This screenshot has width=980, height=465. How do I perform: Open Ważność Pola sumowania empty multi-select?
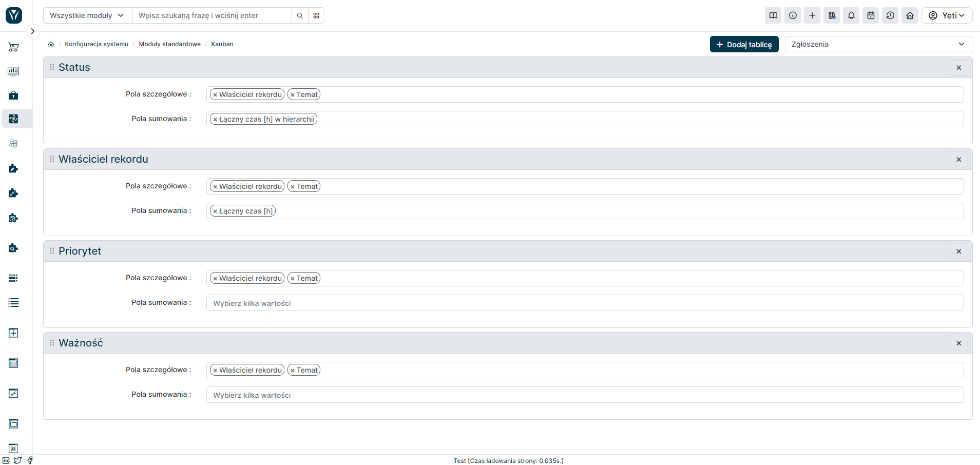pos(585,395)
